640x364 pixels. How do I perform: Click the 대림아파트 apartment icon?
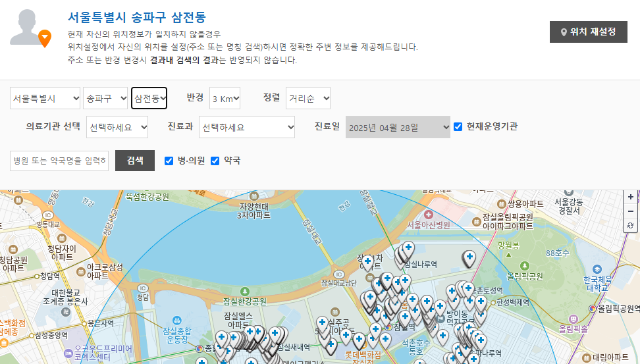587,358
